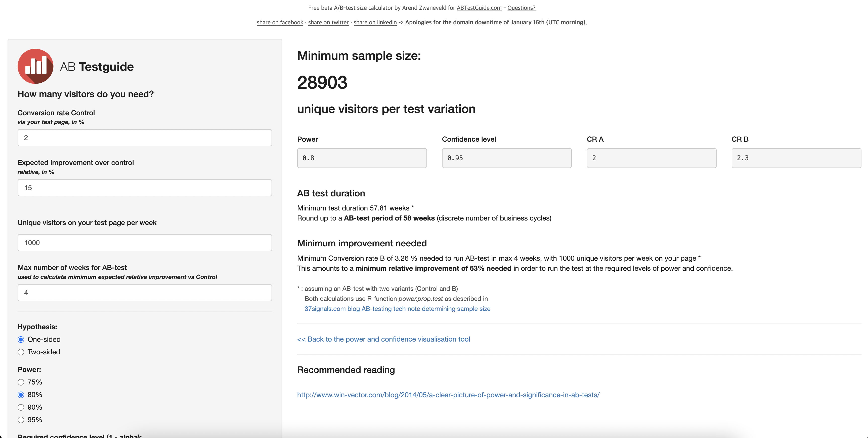
Task: Focus the Expected improvement over control field
Action: 145,188
